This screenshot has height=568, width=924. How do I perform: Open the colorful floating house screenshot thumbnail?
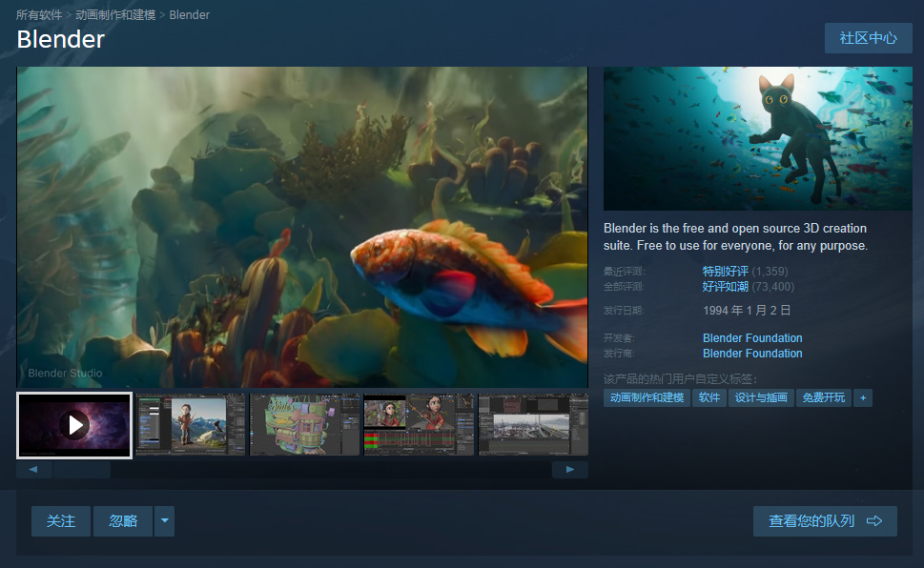pyautogui.click(x=304, y=425)
